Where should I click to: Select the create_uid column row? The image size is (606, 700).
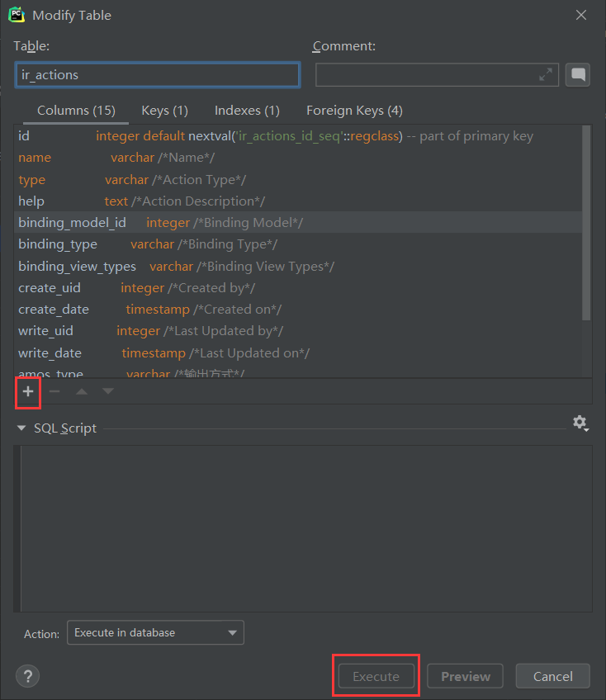298,288
